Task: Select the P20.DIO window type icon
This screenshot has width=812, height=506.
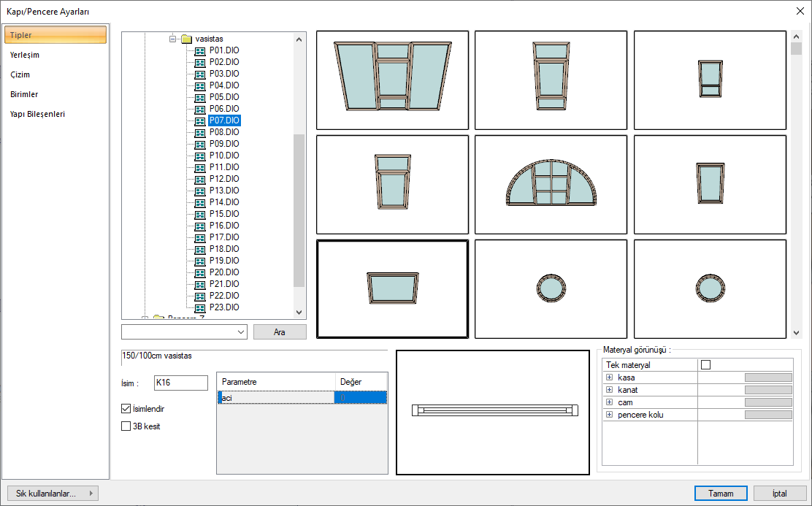Action: [200, 272]
